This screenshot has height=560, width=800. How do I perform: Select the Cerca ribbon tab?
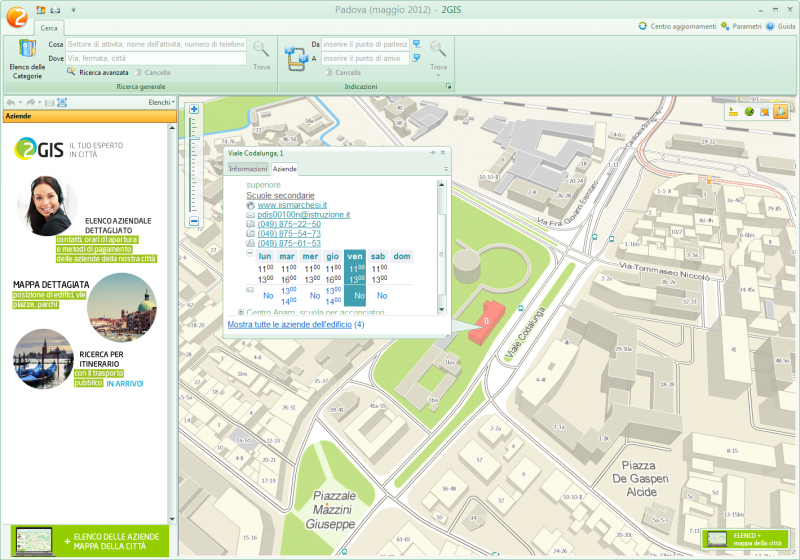click(49, 27)
